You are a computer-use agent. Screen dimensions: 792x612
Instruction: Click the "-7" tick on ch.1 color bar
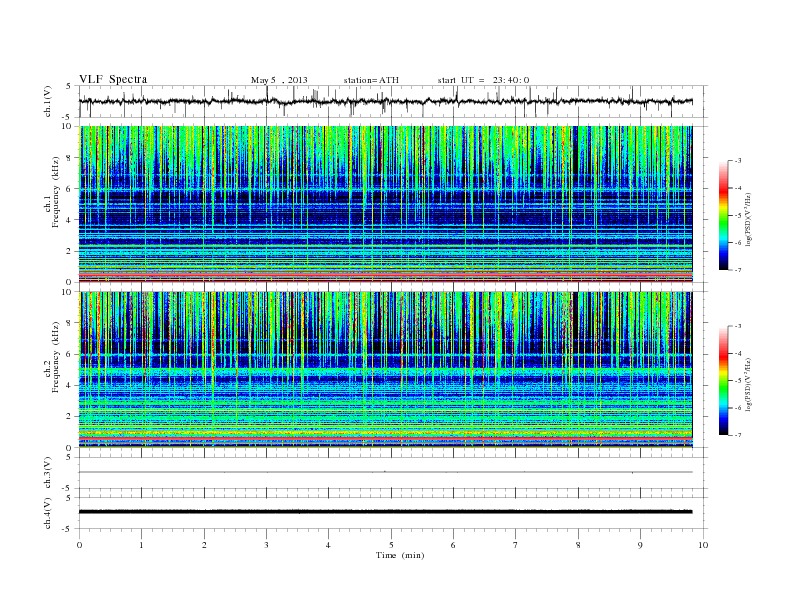(738, 270)
